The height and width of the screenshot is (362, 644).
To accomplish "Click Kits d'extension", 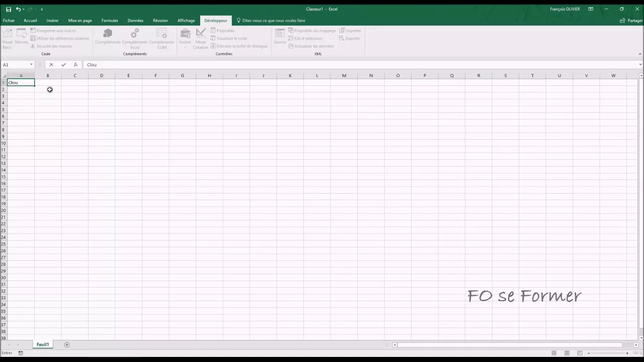I will [305, 38].
